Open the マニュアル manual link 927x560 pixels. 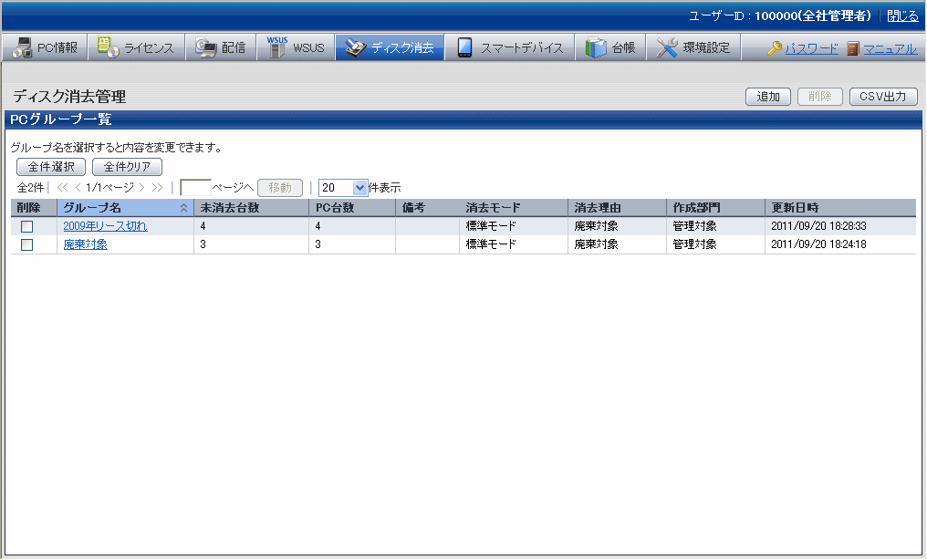click(x=890, y=49)
